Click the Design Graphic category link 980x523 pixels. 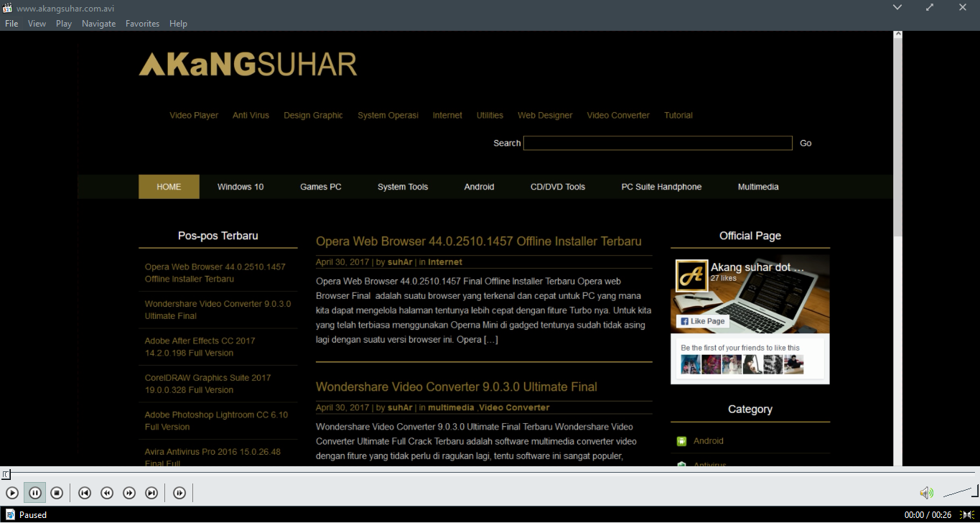click(313, 115)
